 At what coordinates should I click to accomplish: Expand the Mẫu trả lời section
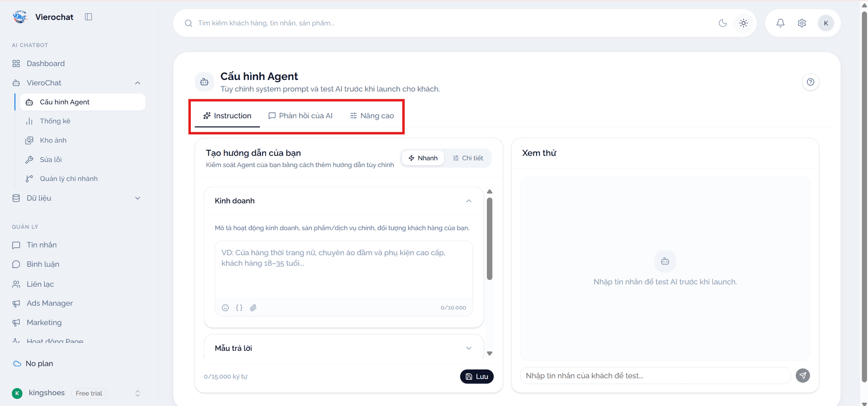coord(469,348)
